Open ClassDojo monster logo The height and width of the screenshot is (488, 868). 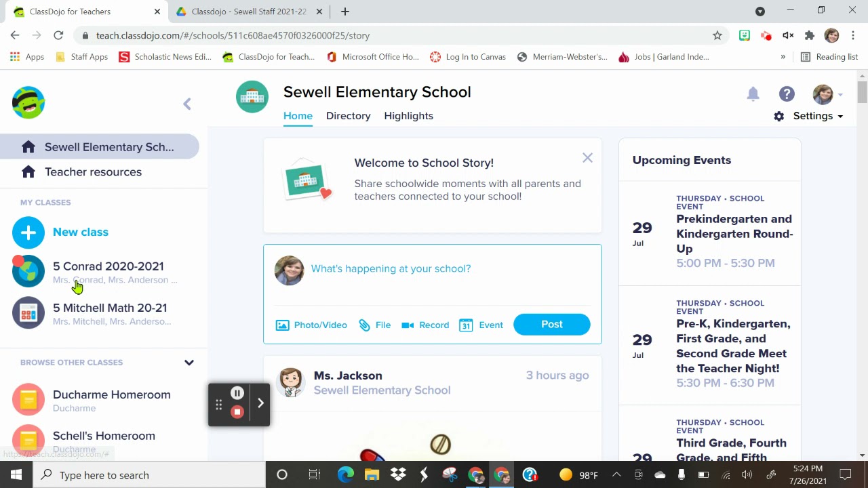point(28,102)
